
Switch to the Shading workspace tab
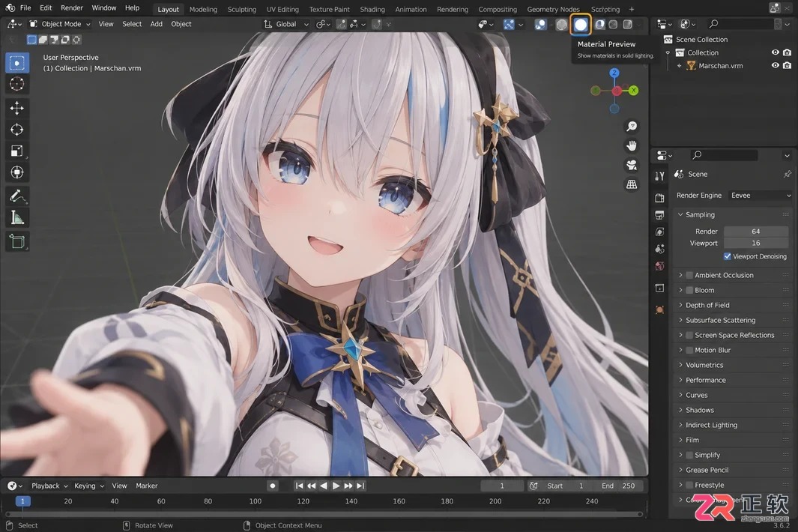click(372, 9)
